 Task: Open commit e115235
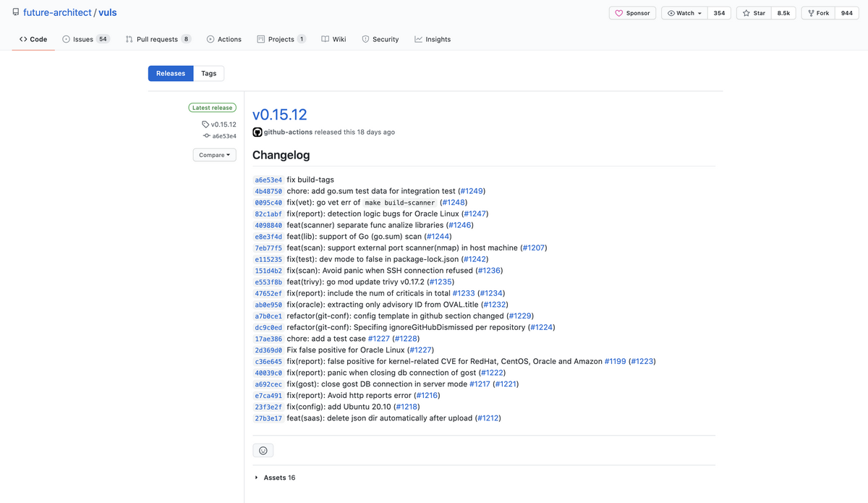tap(268, 259)
